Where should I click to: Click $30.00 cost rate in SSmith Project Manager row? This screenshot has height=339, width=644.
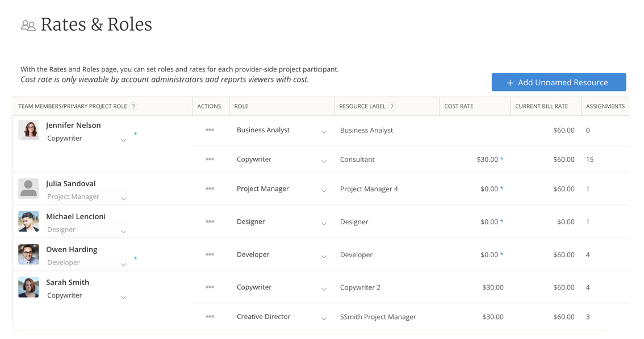tap(493, 317)
